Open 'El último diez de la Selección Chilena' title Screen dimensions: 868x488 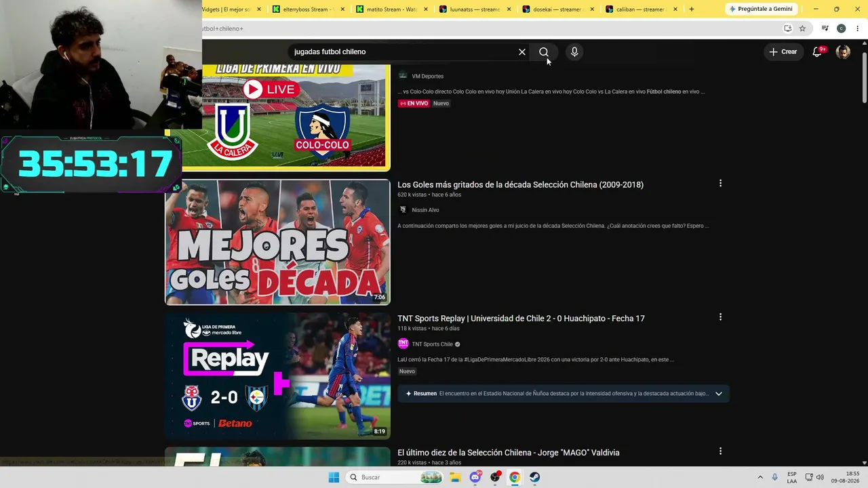coord(509,453)
